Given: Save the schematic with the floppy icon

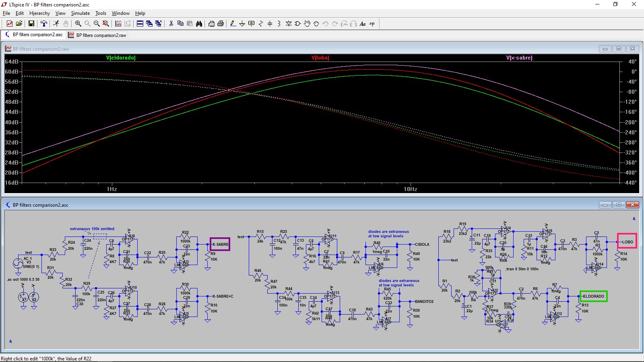Looking at the screenshot, I should tap(31, 24).
